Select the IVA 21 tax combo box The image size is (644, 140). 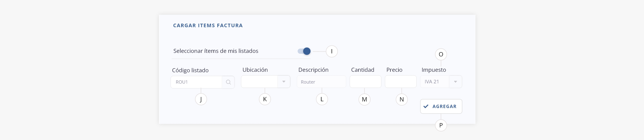coord(441,82)
